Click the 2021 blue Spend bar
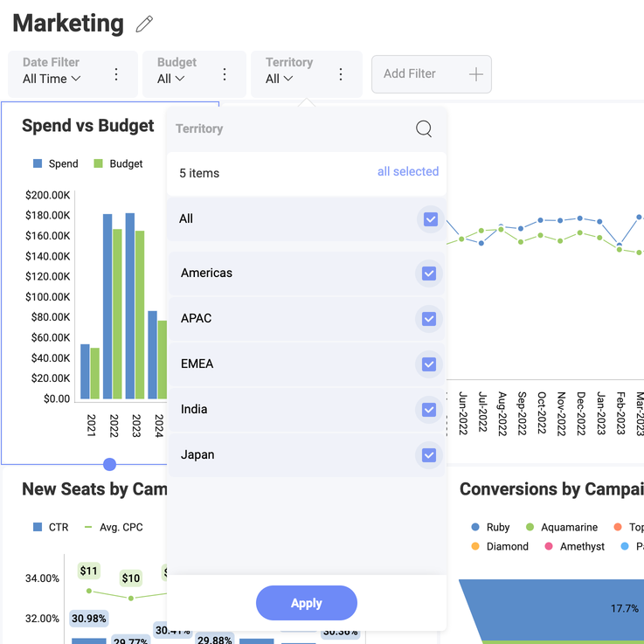The height and width of the screenshot is (644, 644). pyautogui.click(x=85, y=371)
